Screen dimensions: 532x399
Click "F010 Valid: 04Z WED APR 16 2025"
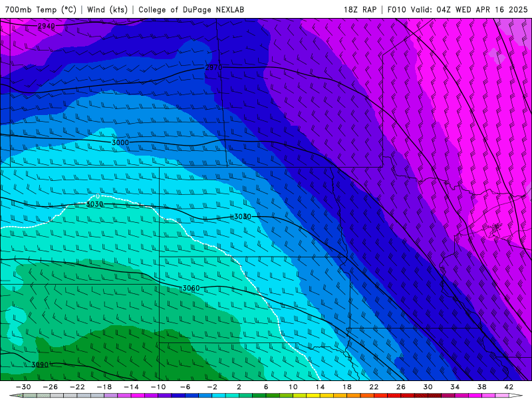pyautogui.click(x=458, y=9)
